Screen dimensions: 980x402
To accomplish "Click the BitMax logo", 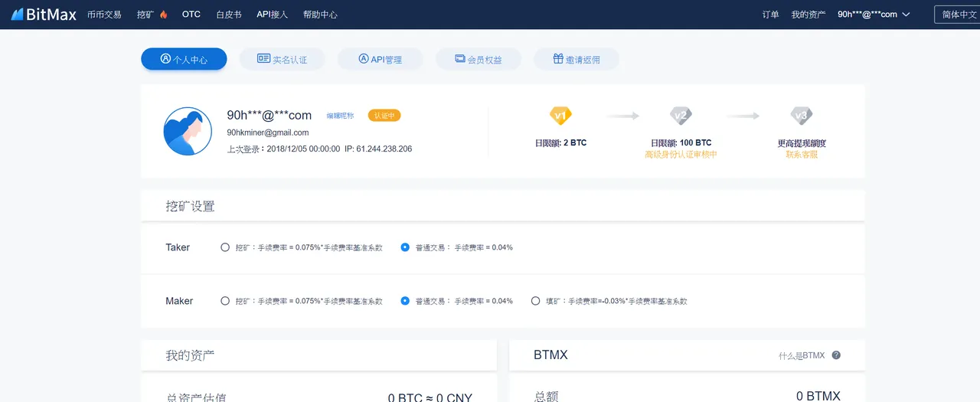I will (x=44, y=14).
